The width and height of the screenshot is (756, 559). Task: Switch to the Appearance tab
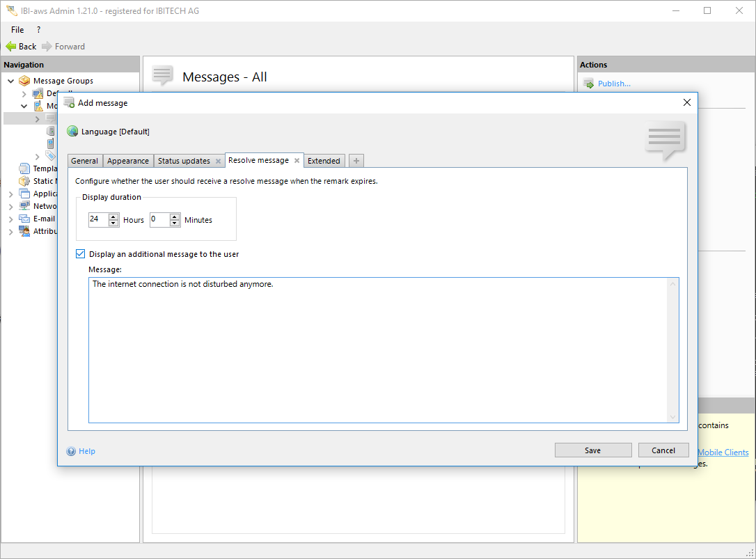[128, 161]
